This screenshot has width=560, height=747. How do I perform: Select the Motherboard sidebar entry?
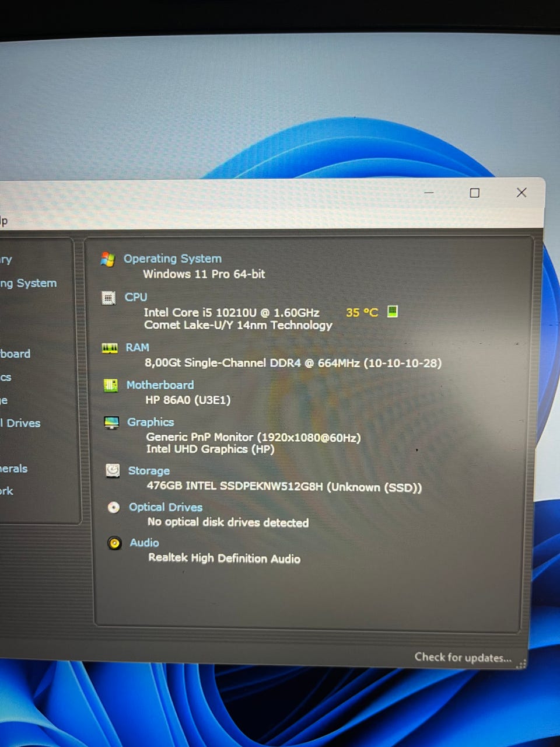[15, 354]
